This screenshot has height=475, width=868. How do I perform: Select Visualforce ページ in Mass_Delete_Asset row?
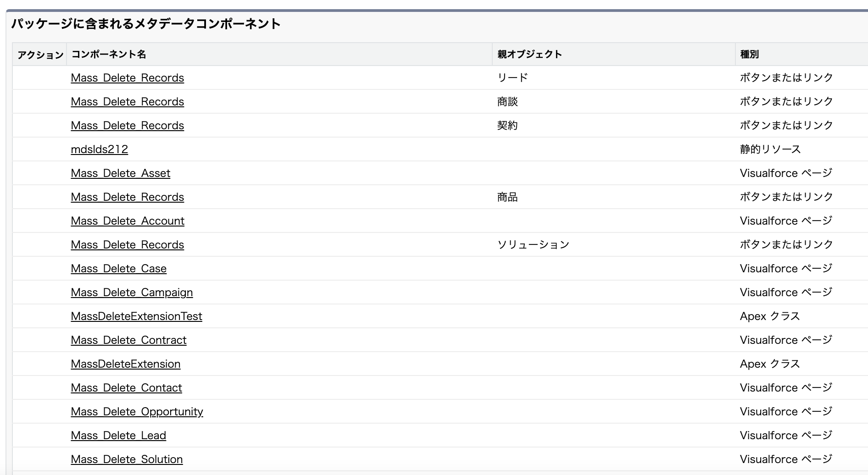pos(786,173)
